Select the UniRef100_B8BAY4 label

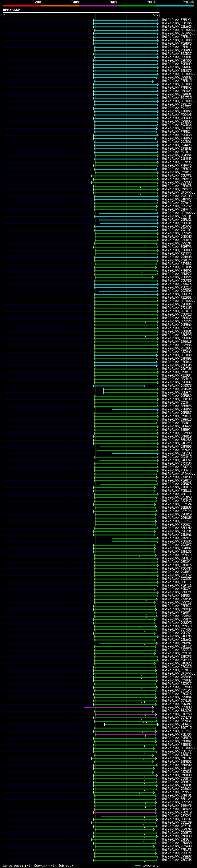pyautogui.click(x=176, y=393)
